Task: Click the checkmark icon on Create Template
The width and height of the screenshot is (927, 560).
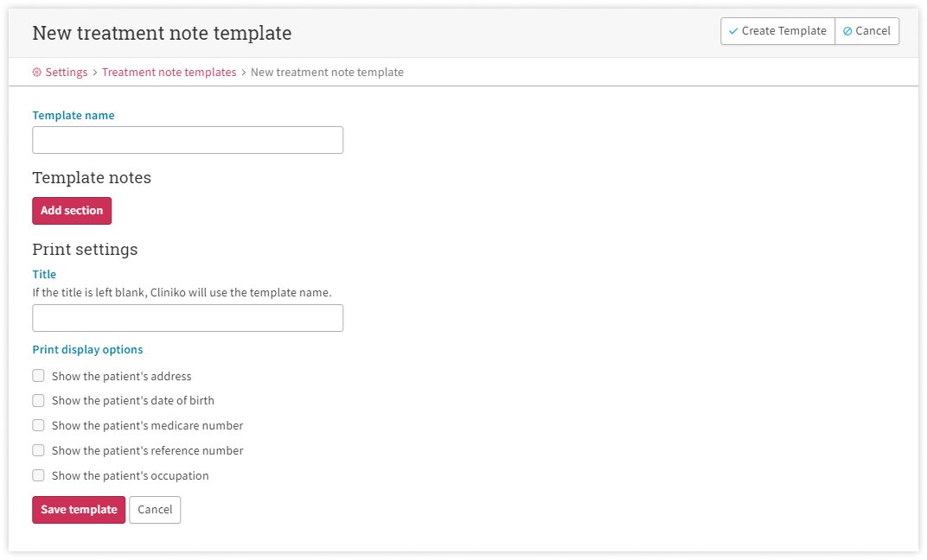Action: tap(733, 31)
